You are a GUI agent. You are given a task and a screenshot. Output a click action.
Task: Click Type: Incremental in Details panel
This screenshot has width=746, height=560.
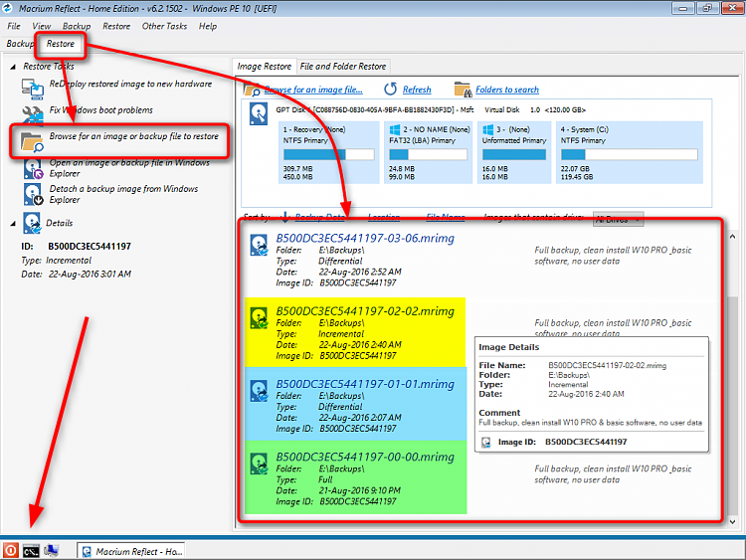(56, 261)
